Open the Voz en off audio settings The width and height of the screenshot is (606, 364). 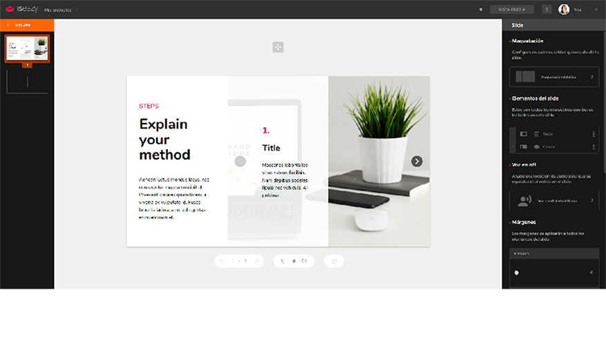553,200
